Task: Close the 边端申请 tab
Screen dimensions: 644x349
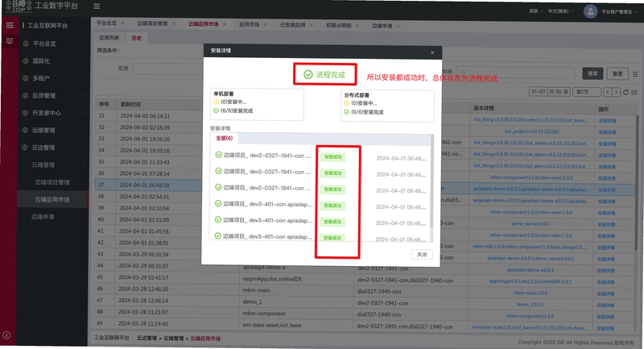Action: click(x=398, y=26)
